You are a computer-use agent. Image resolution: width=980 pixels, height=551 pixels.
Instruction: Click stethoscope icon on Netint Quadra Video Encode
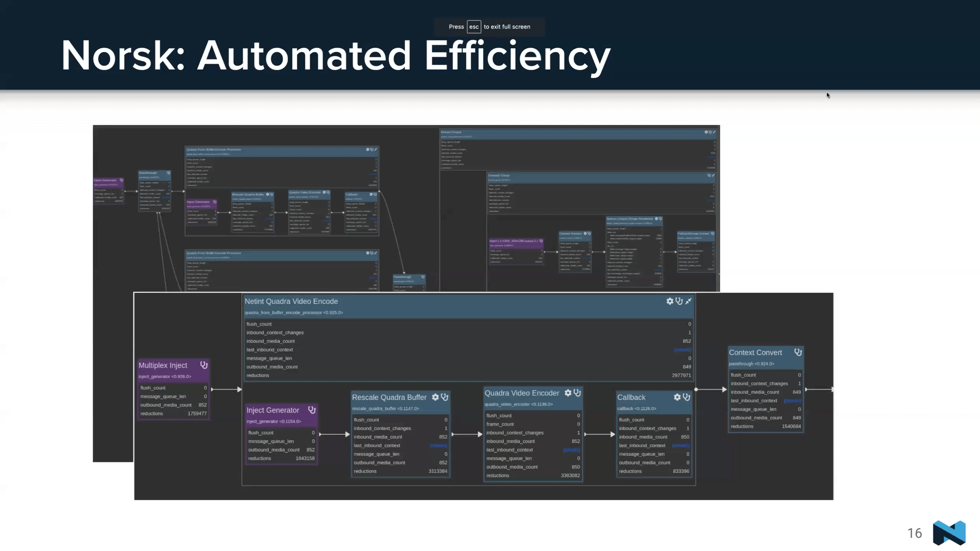(x=679, y=301)
